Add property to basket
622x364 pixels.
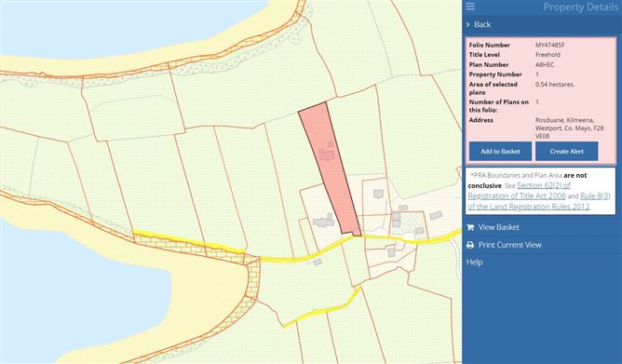tap(500, 151)
